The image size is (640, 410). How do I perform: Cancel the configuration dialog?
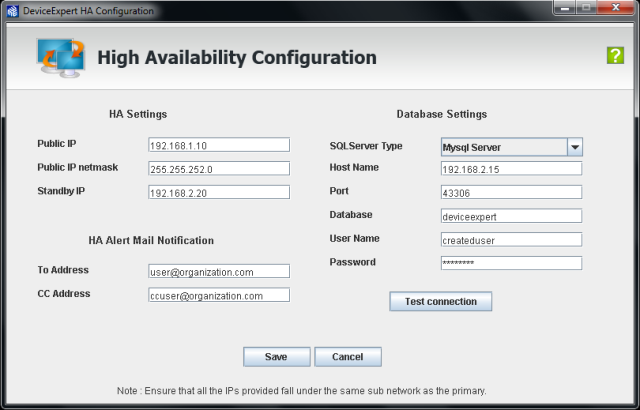348,357
